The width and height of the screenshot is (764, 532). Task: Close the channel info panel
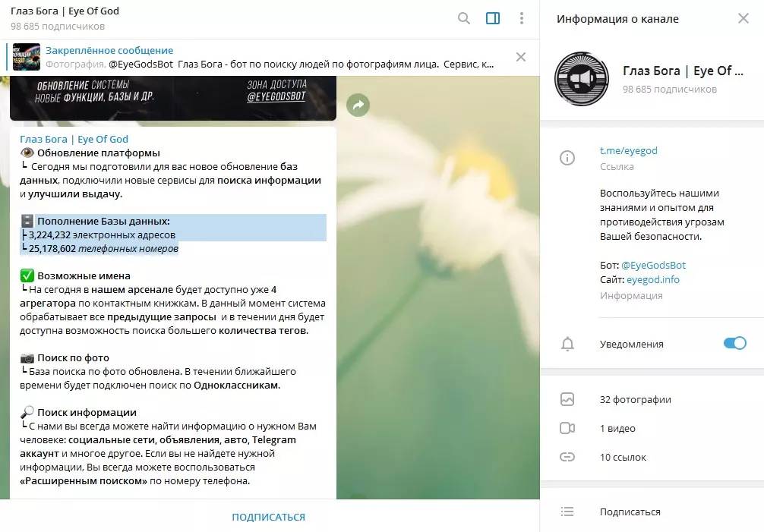point(743,18)
